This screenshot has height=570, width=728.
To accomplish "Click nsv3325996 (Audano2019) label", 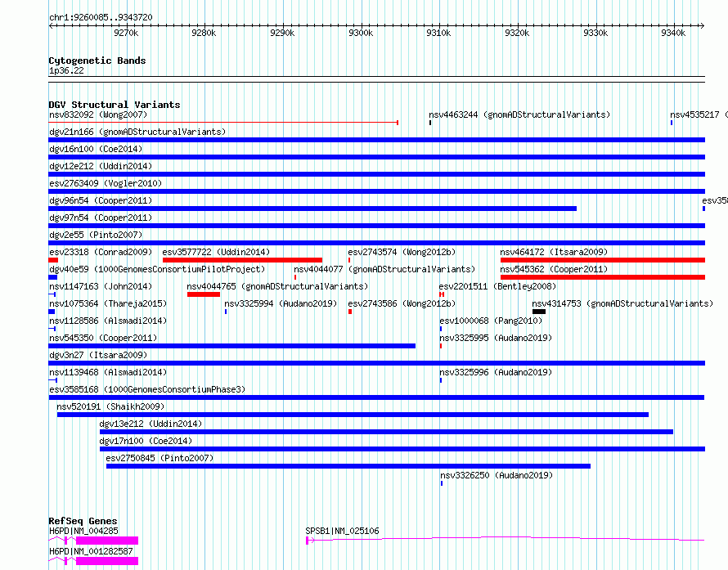I will (496, 372).
